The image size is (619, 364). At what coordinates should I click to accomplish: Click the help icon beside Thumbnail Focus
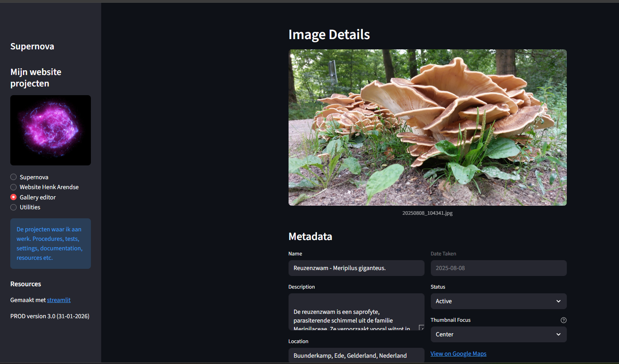coord(563,320)
